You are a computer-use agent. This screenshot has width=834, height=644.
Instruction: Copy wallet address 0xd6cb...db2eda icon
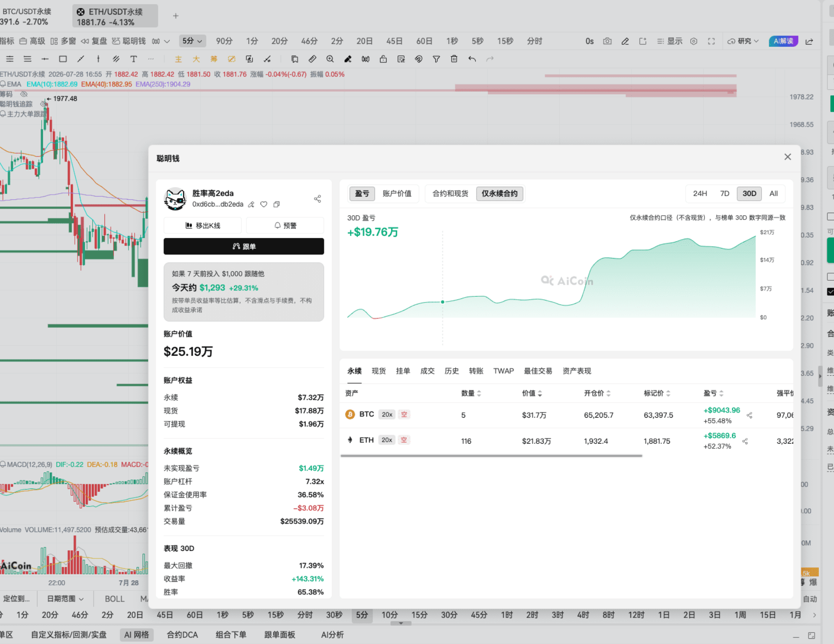coord(277,205)
